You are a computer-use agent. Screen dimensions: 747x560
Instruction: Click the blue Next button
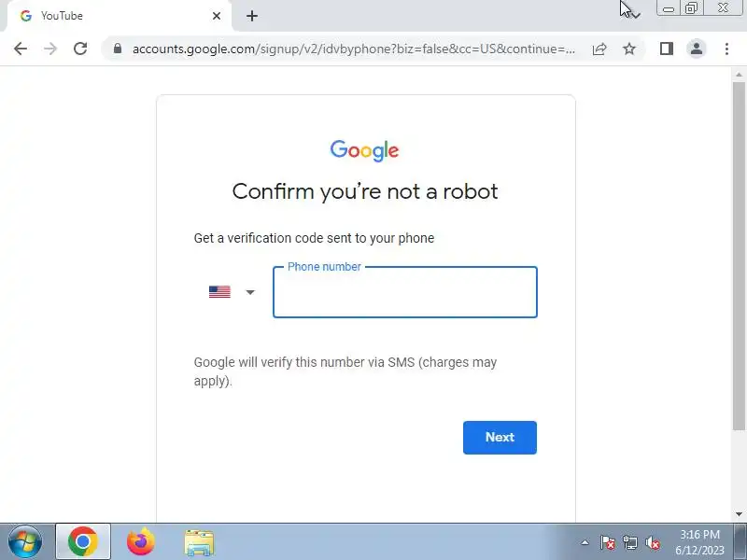(x=500, y=437)
